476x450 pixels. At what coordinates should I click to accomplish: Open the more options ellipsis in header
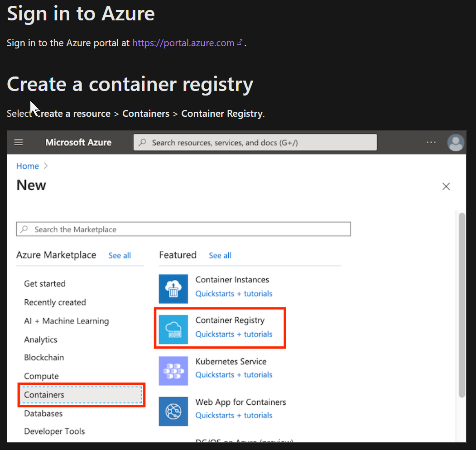point(431,143)
